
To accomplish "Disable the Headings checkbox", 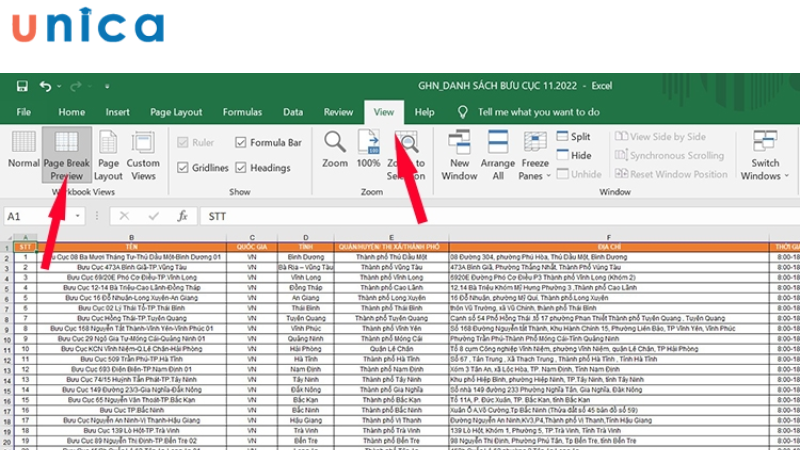I will pyautogui.click(x=240, y=168).
